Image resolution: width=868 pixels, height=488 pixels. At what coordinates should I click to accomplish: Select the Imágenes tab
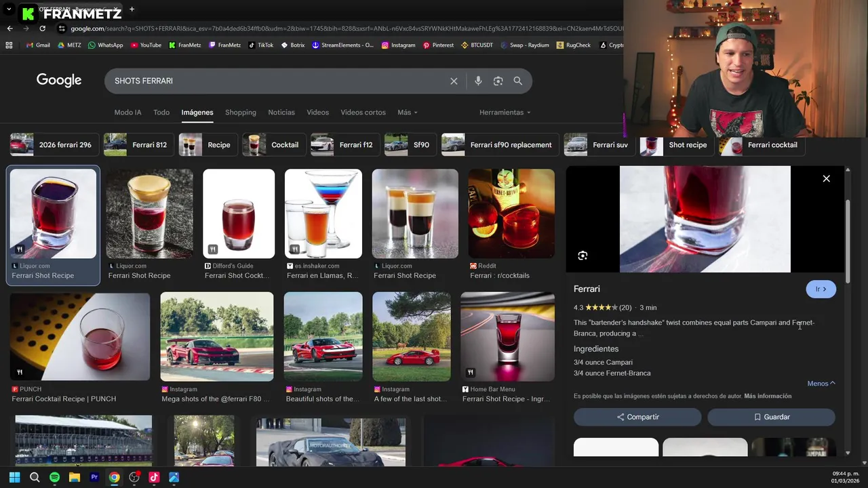[x=197, y=113]
